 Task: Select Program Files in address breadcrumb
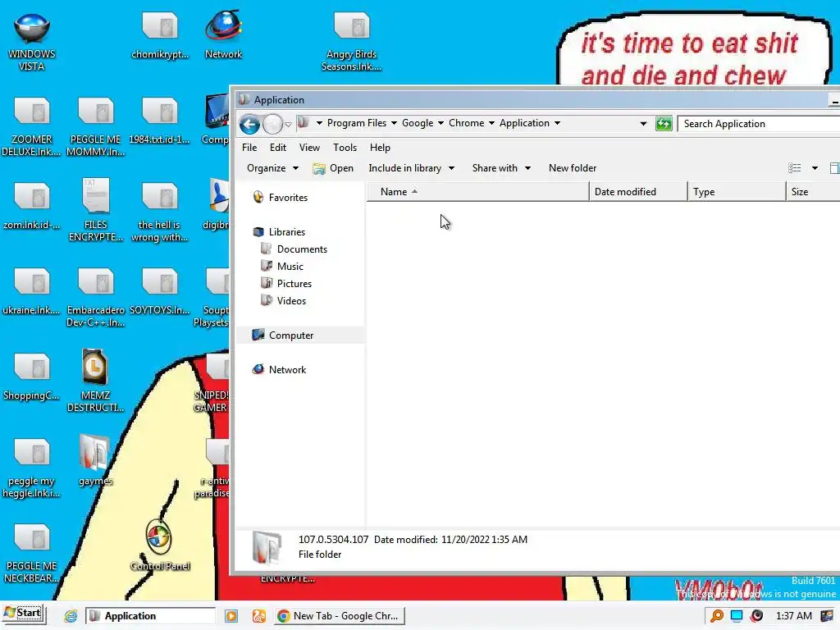pos(357,123)
